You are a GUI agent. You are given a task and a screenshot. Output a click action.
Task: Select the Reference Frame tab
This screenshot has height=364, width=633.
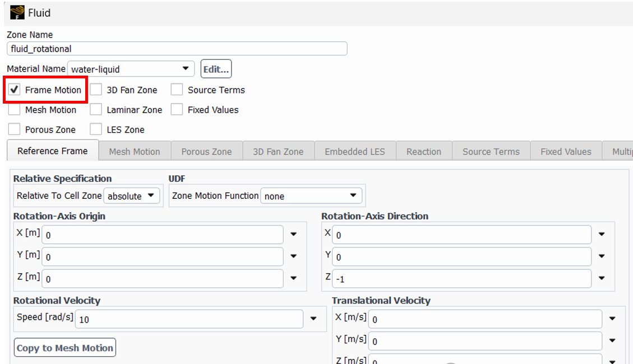tap(52, 151)
